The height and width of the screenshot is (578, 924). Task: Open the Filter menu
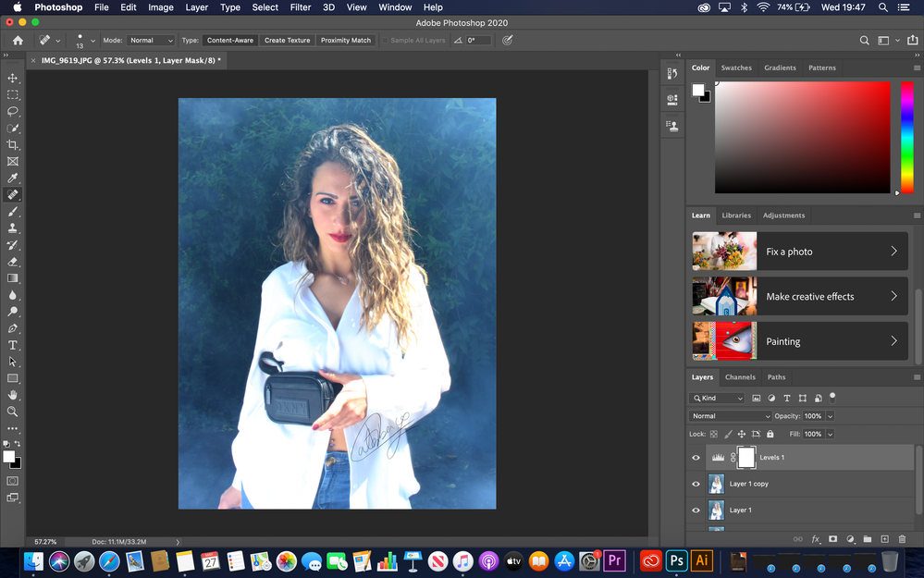coord(300,7)
